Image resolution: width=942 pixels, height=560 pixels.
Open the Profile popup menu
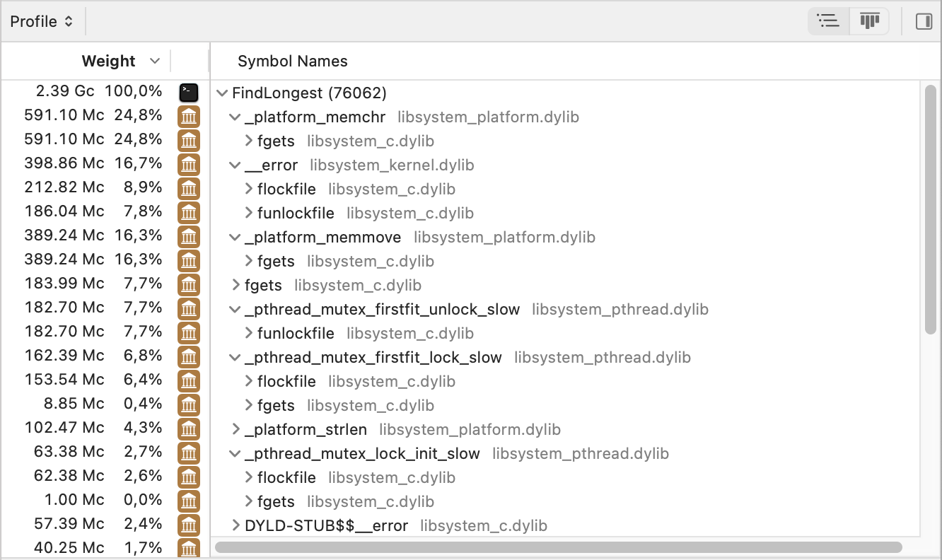42,22
